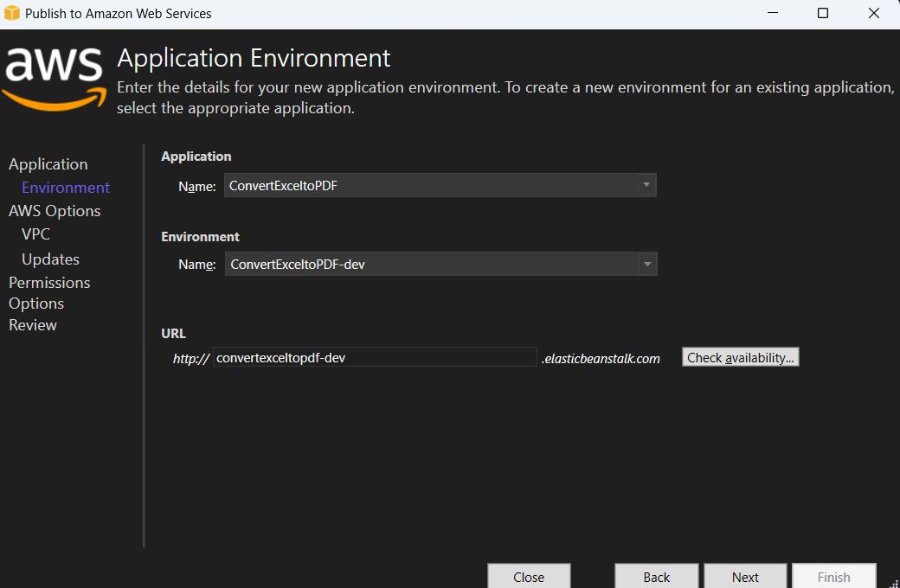Go to AWS Options step
This screenshot has height=588, width=900.
55,210
